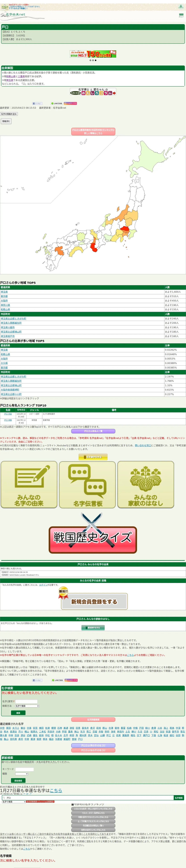Follow the ログイン link
The height and width of the screenshot is (868, 186).
click(43, 585)
